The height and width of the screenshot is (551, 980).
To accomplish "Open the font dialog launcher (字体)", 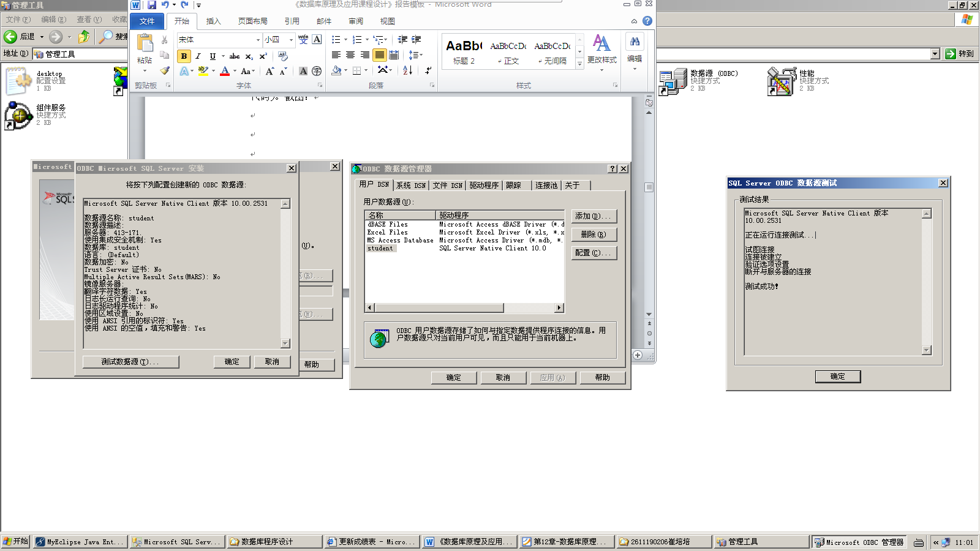I will point(320,85).
